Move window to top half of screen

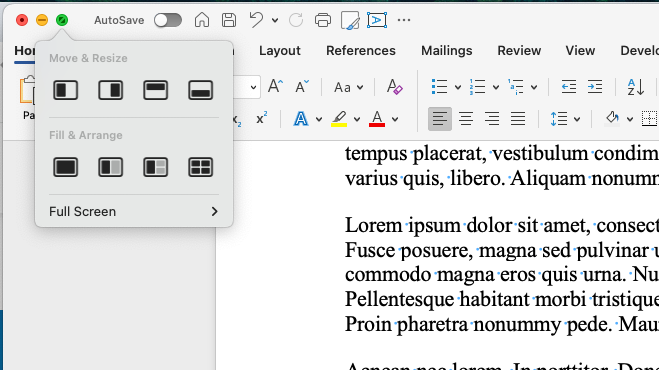tap(156, 90)
